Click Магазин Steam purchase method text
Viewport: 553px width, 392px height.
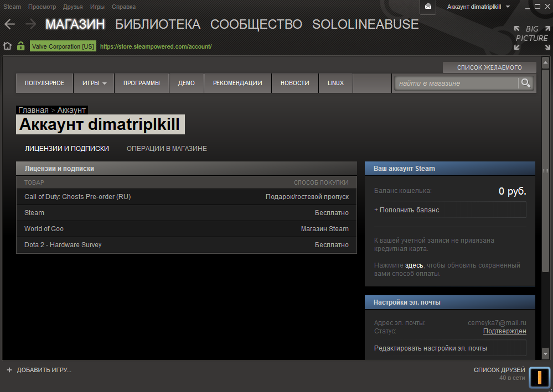pos(325,229)
